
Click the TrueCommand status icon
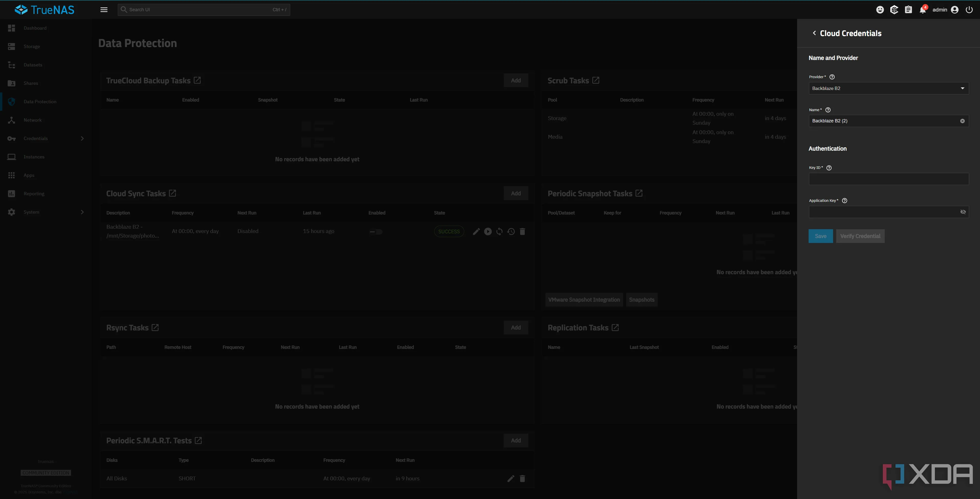click(894, 10)
